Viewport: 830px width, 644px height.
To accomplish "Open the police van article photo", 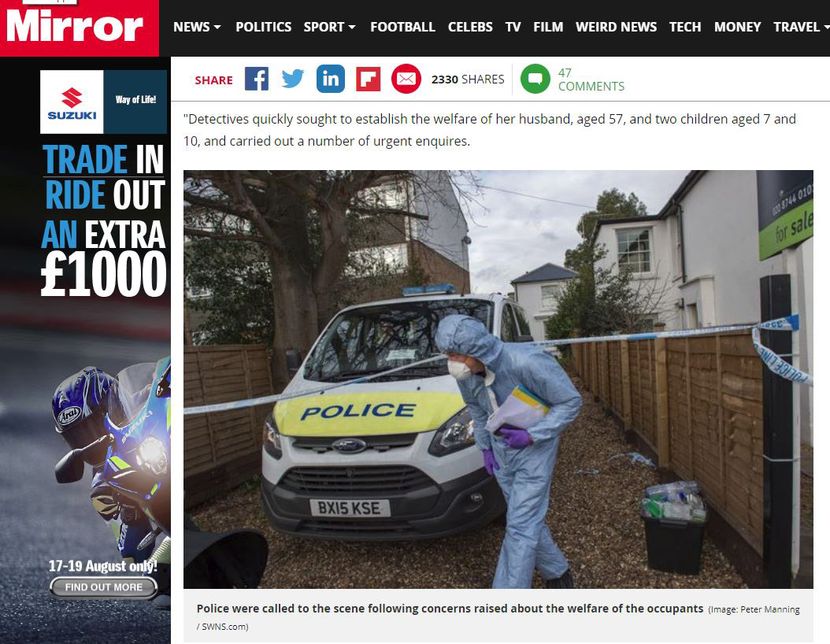I will click(x=498, y=379).
